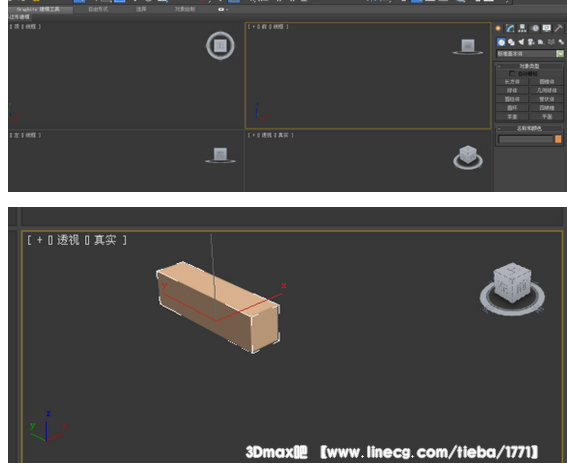Viewport: 567px width, 469px height.
Task: Click the ViewCube in the top viewport
Action: (x=220, y=46)
